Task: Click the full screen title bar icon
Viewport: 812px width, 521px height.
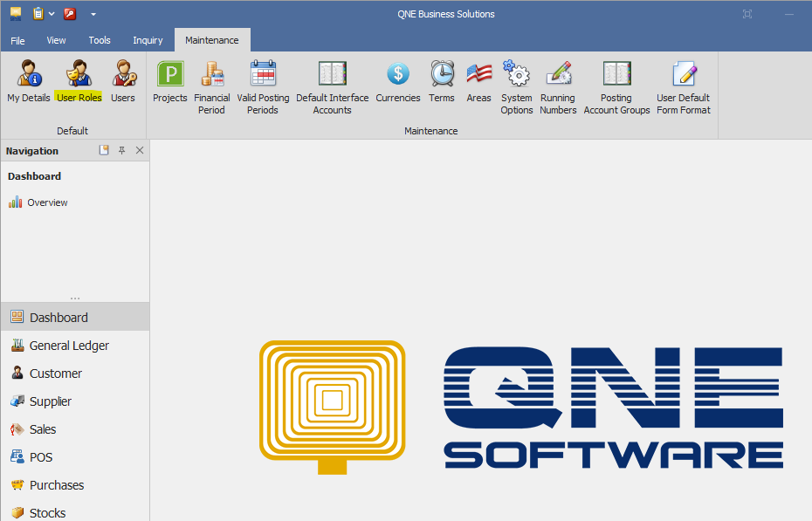Action: pos(747,14)
